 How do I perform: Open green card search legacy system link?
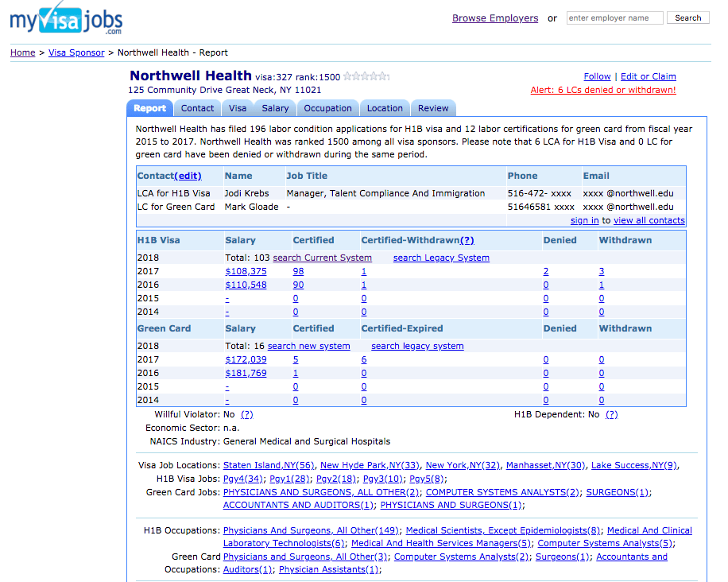[417, 346]
